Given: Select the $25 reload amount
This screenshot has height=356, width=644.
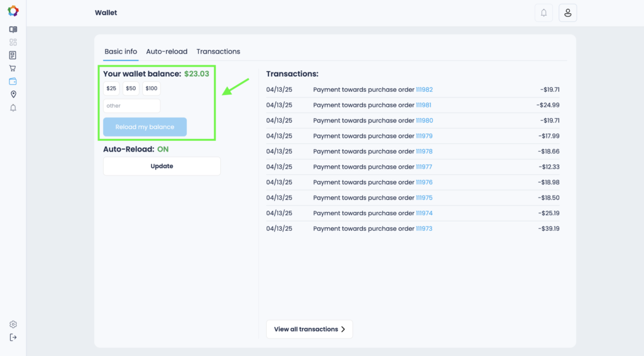Looking at the screenshot, I should pos(111,89).
